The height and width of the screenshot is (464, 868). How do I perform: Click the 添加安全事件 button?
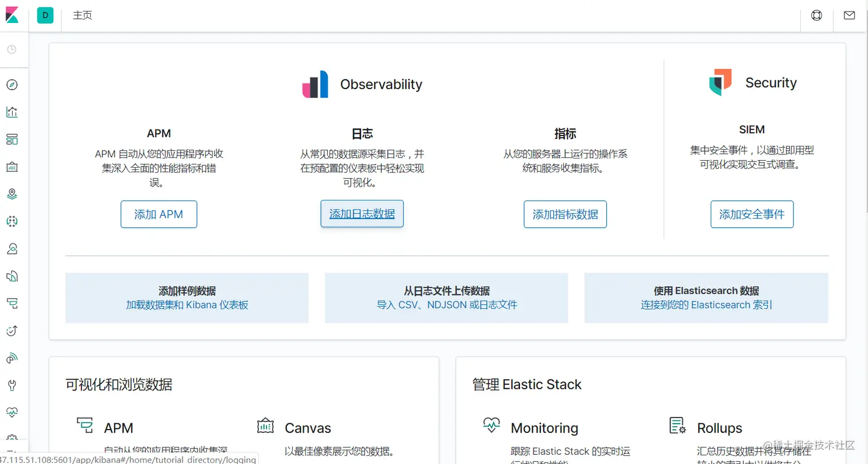(752, 214)
